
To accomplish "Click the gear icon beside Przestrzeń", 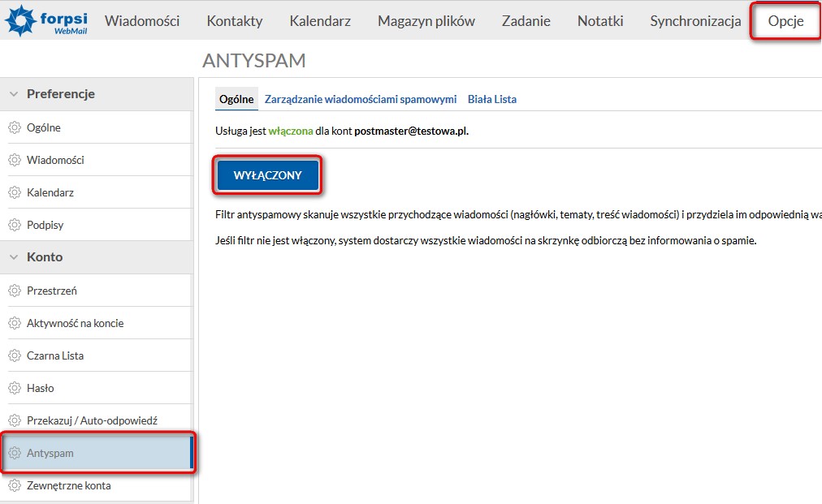I will coord(15,291).
